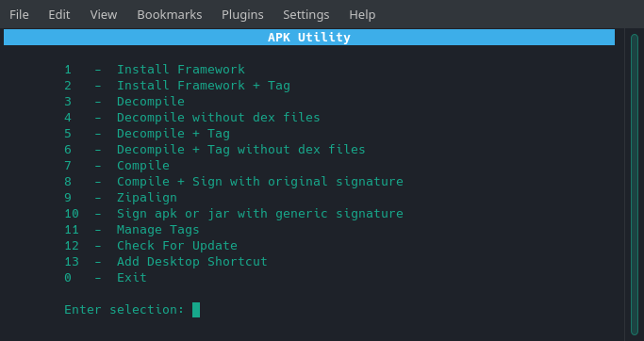The image size is (644, 341).
Task: Click the Exit option text
Action: (x=131, y=277)
